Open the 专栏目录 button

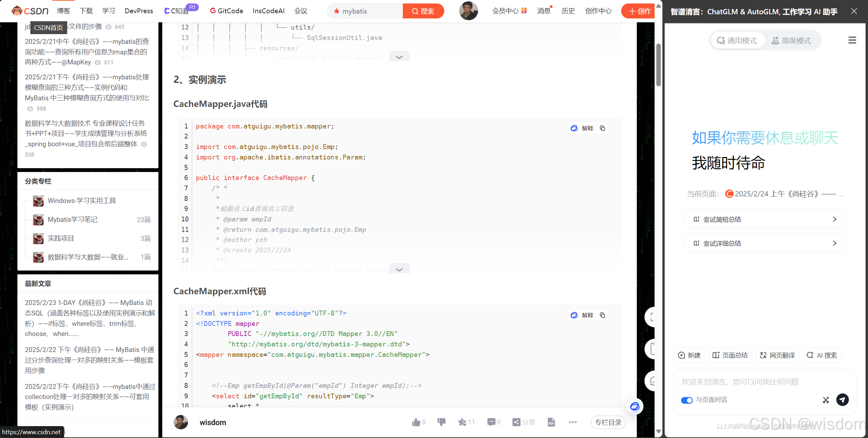(x=608, y=422)
